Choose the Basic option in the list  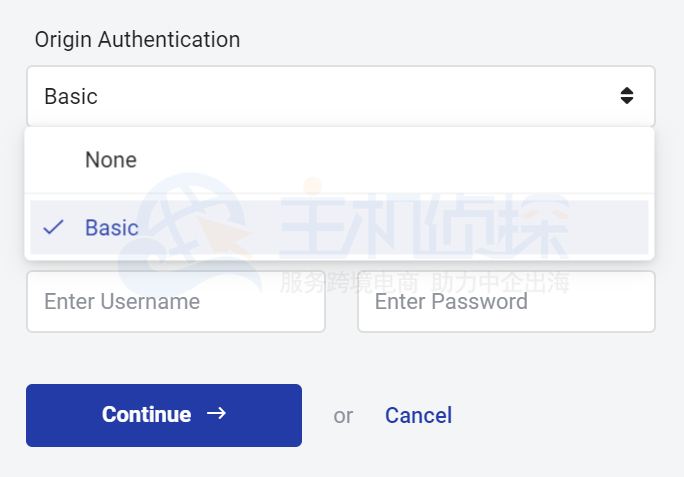[x=112, y=228]
